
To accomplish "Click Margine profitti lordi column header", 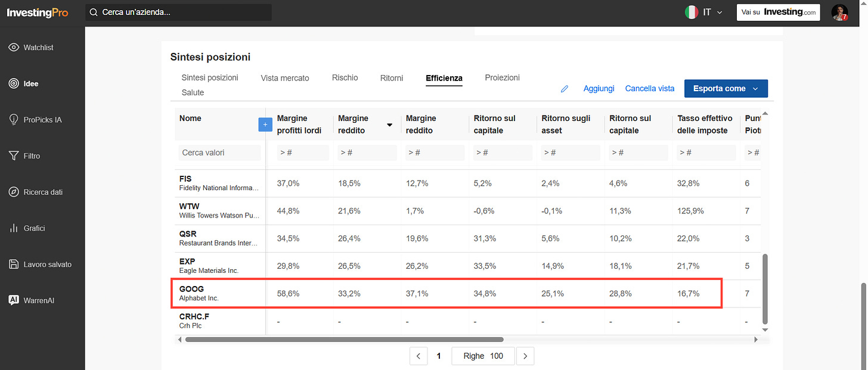I will [299, 125].
